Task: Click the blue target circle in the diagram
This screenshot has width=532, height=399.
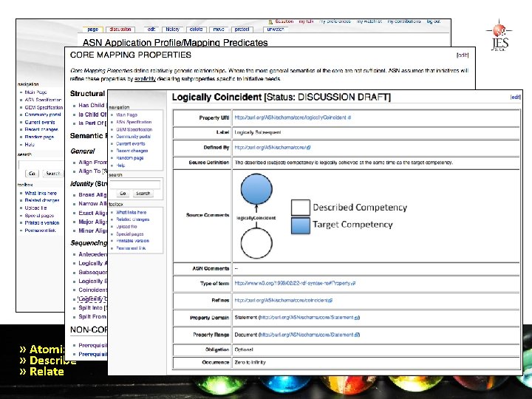Action: [x=256, y=189]
